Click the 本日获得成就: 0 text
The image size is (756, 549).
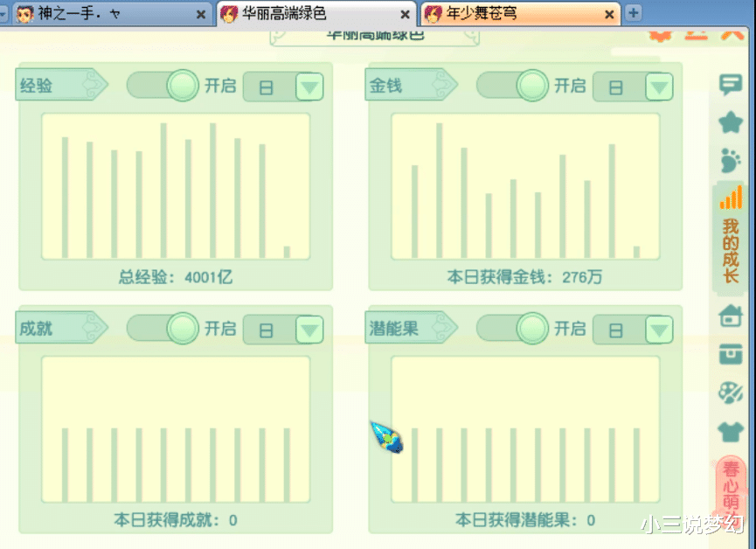pyautogui.click(x=176, y=519)
